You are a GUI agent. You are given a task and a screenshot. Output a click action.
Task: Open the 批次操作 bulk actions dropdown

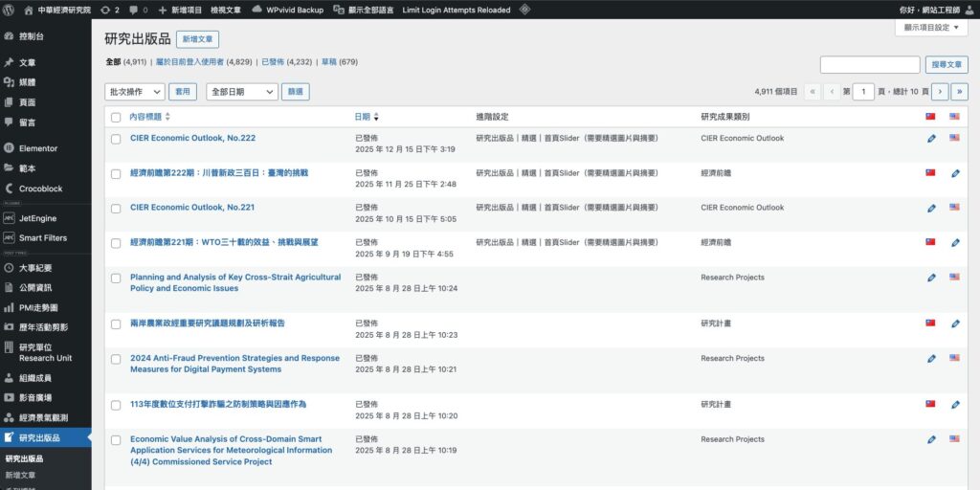(x=134, y=92)
